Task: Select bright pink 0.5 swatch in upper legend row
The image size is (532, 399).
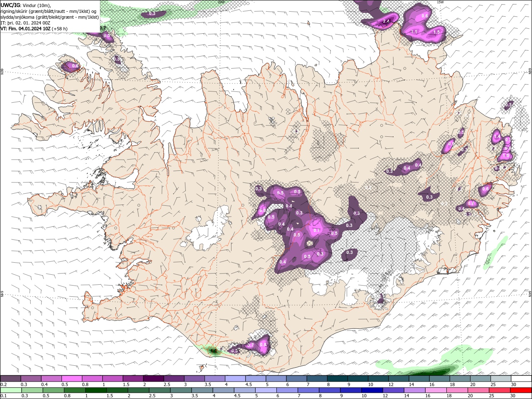Action: (71, 379)
